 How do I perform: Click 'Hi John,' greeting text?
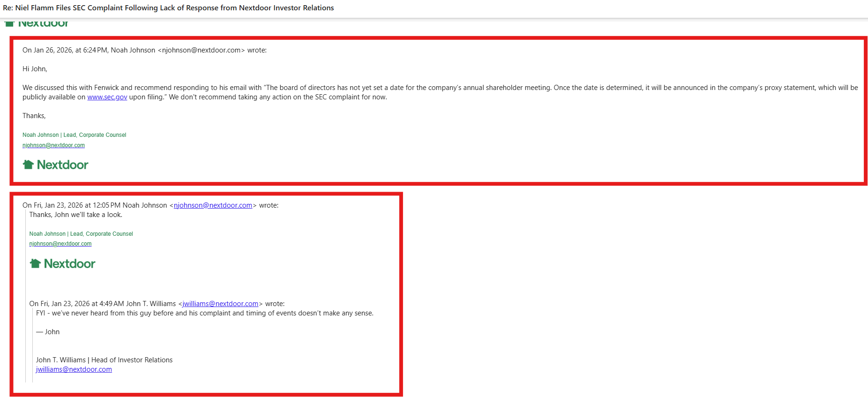(35, 69)
